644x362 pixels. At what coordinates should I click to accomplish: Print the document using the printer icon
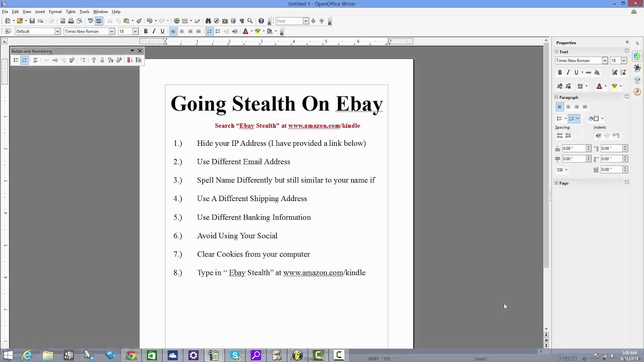71,21
